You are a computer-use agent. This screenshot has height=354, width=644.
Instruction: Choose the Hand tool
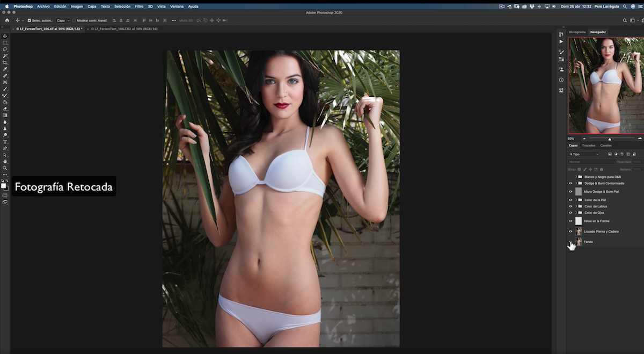(5, 161)
